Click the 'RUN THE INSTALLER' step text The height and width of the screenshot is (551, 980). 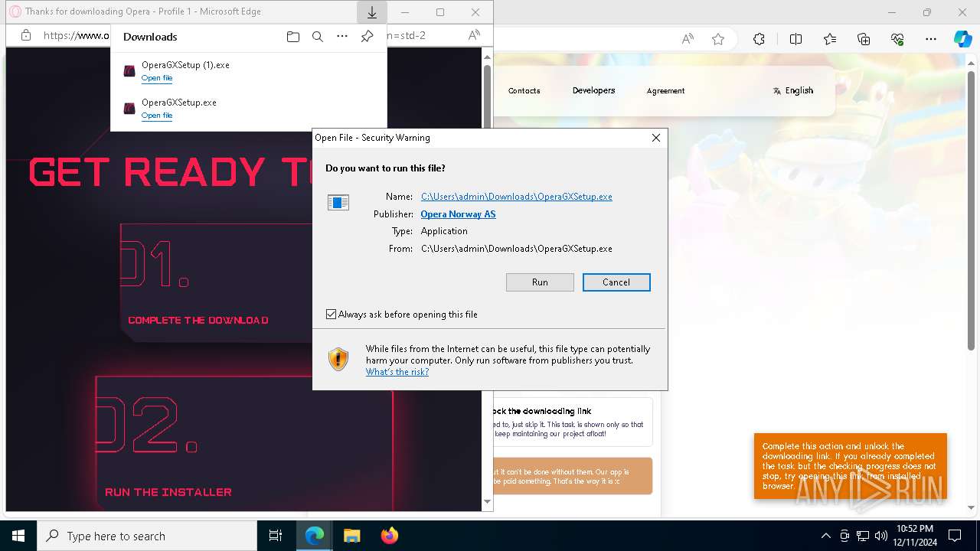point(168,492)
